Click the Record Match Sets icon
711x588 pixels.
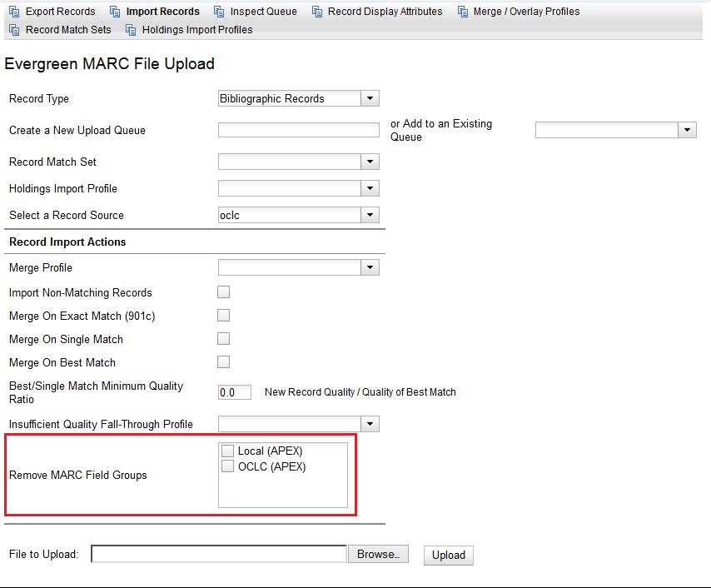13,30
